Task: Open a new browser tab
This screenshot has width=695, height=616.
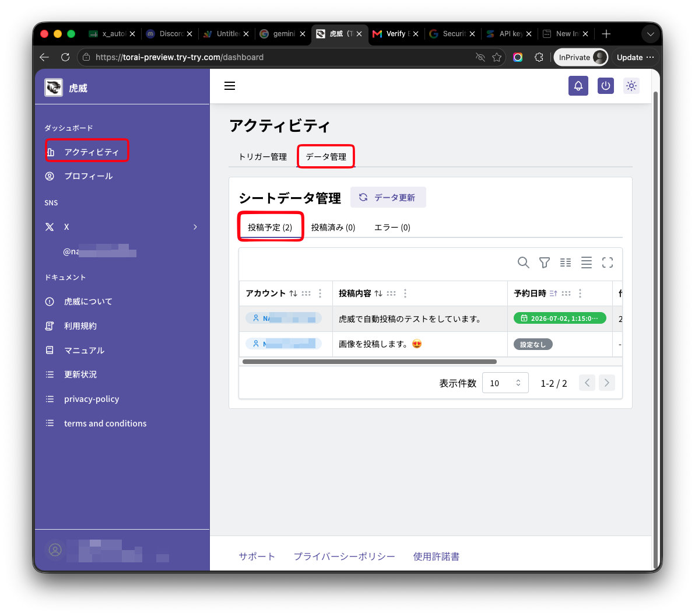Action: pyautogui.click(x=606, y=34)
